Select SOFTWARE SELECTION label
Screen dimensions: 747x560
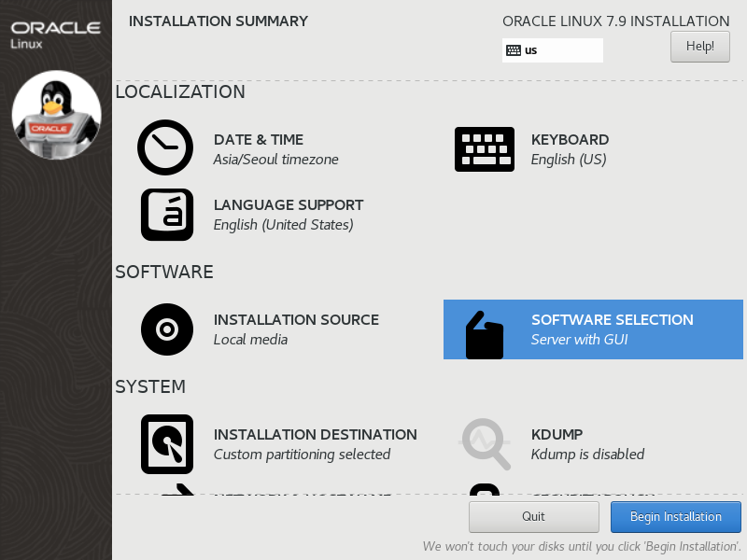coord(613,319)
